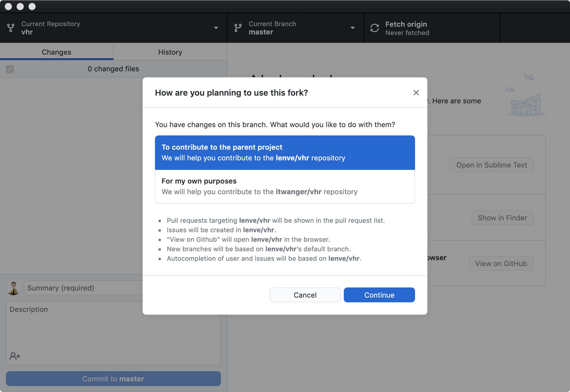Screen dimensions: 570x392
Task: Click the paper stack illustration
Action: [526, 105]
